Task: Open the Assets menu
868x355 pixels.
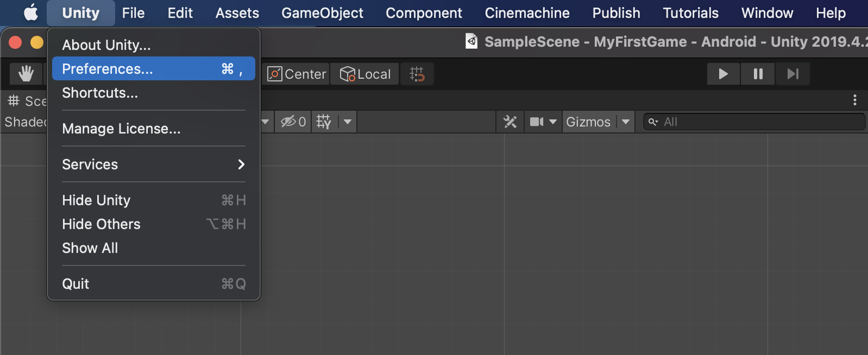Action: (x=237, y=12)
